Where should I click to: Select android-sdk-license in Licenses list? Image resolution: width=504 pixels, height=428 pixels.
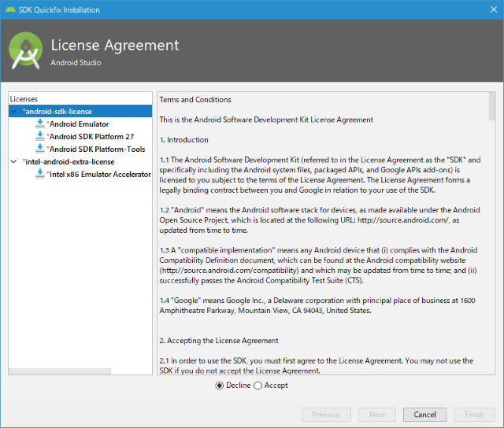[80, 111]
